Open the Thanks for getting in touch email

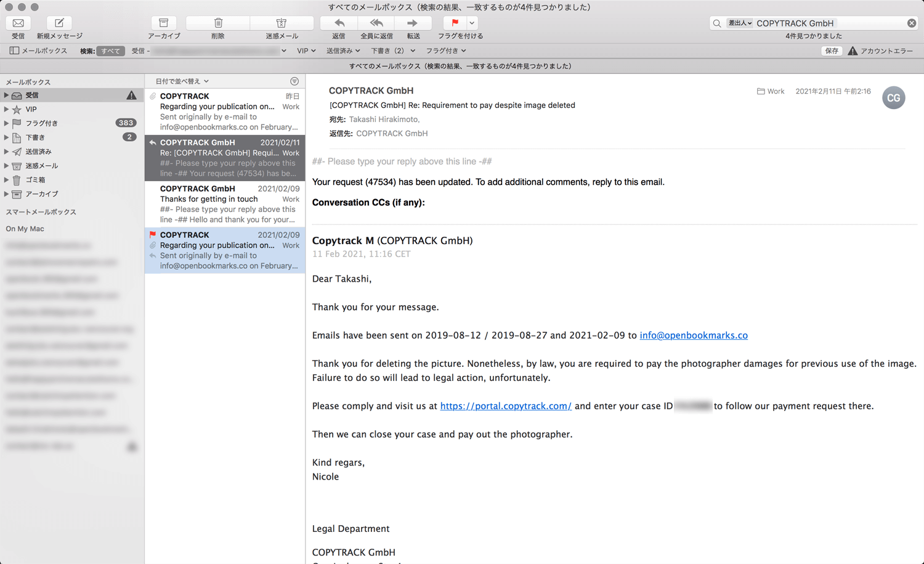point(225,204)
